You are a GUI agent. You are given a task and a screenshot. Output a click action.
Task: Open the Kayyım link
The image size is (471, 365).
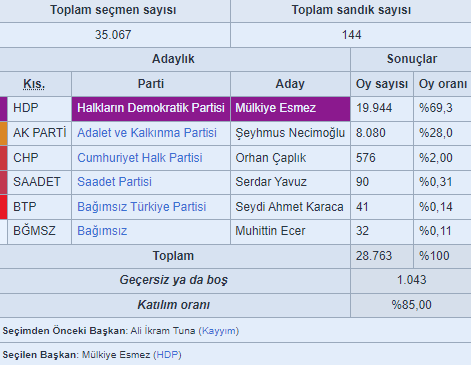tap(219, 331)
